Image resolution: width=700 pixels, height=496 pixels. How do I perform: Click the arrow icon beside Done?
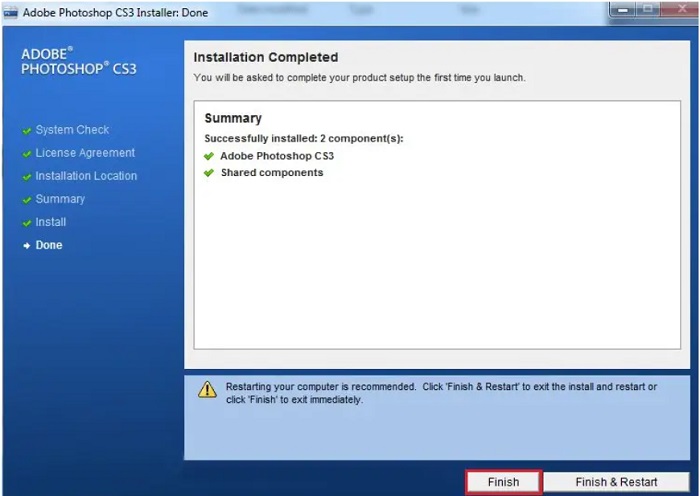[27, 246]
